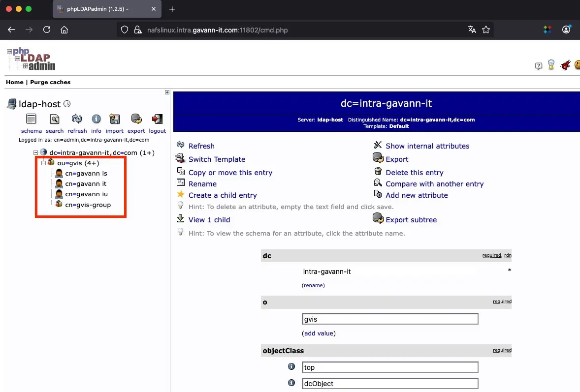Open the schema viewer icon
The width and height of the screenshot is (580, 392).
click(x=31, y=120)
